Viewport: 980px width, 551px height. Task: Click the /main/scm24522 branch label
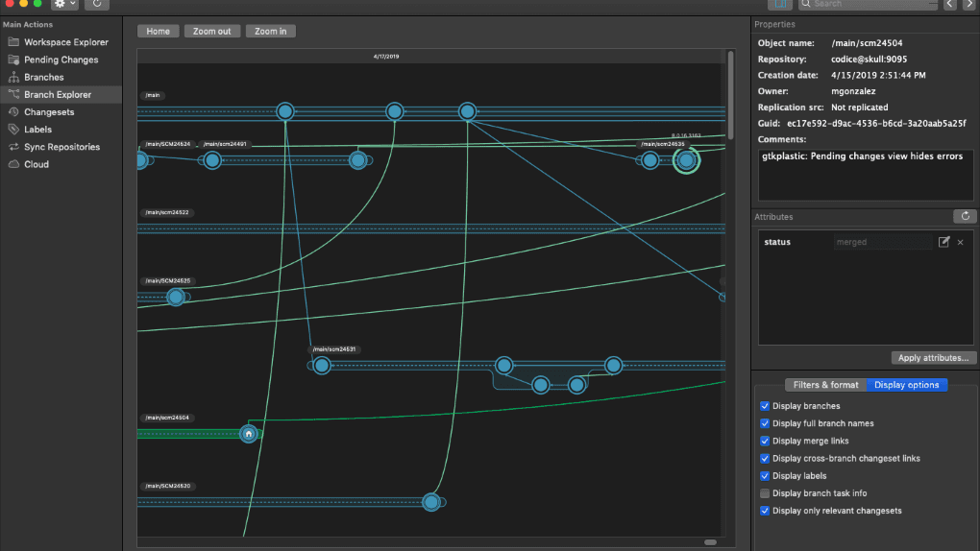[x=167, y=212]
